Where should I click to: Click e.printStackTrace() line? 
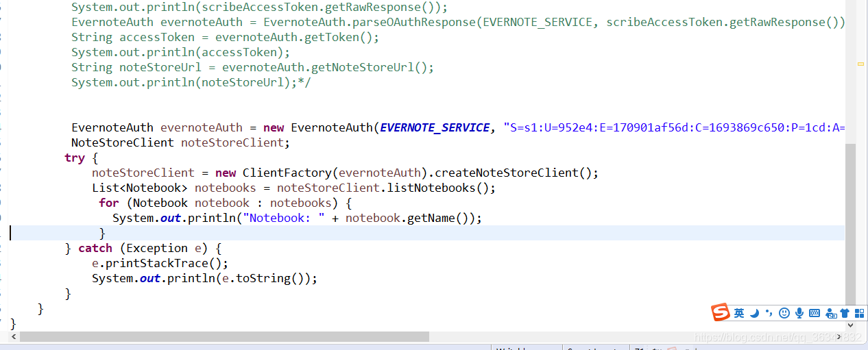pos(160,263)
